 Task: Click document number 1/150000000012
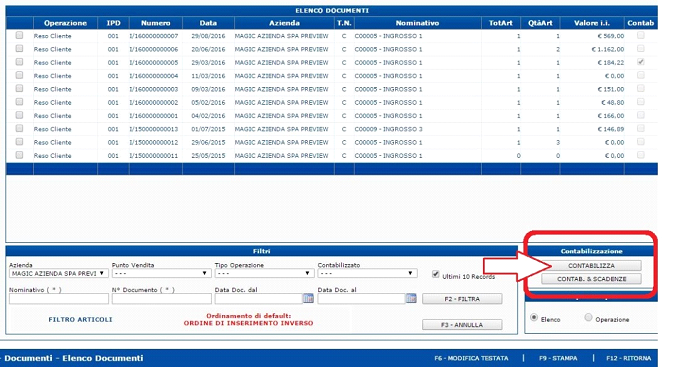tap(154, 142)
